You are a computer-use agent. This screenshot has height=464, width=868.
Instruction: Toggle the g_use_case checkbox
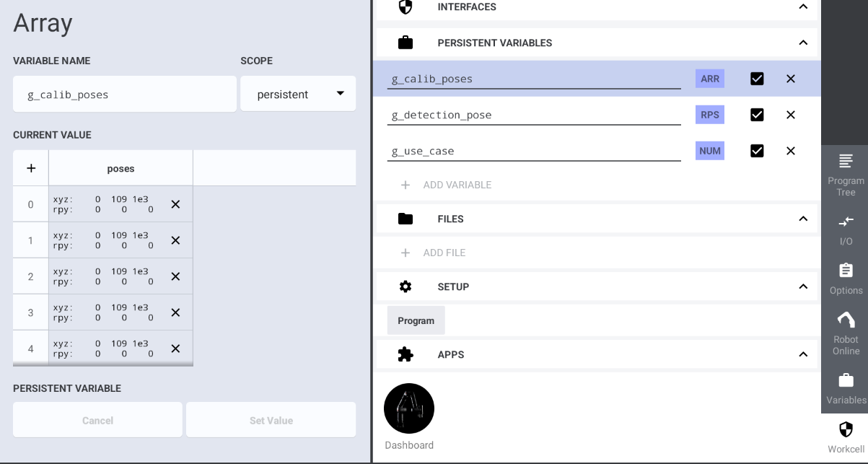tap(757, 151)
